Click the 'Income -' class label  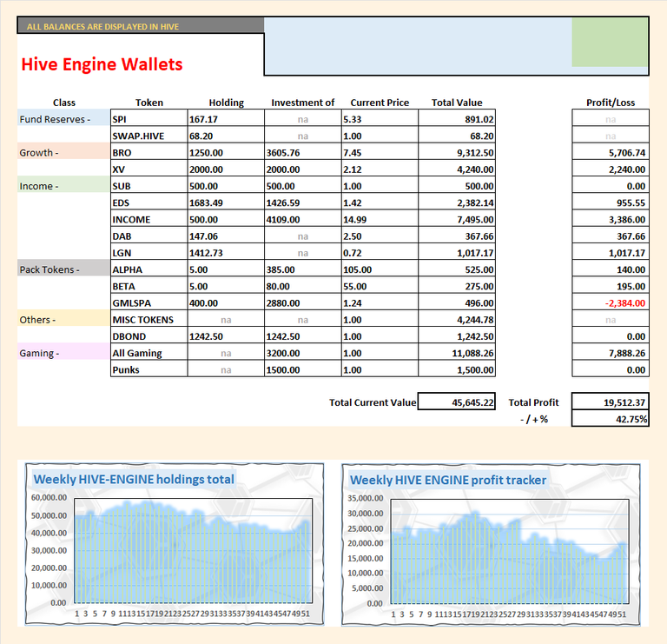(63, 186)
